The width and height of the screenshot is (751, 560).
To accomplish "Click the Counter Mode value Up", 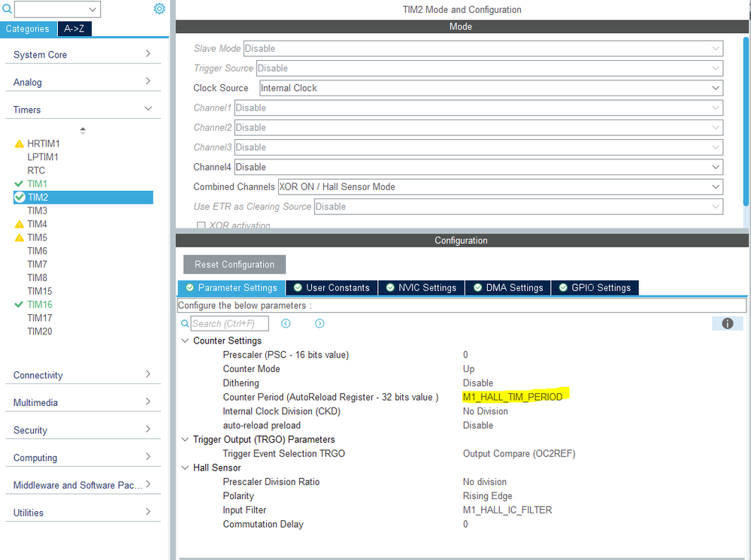I will (x=468, y=369).
